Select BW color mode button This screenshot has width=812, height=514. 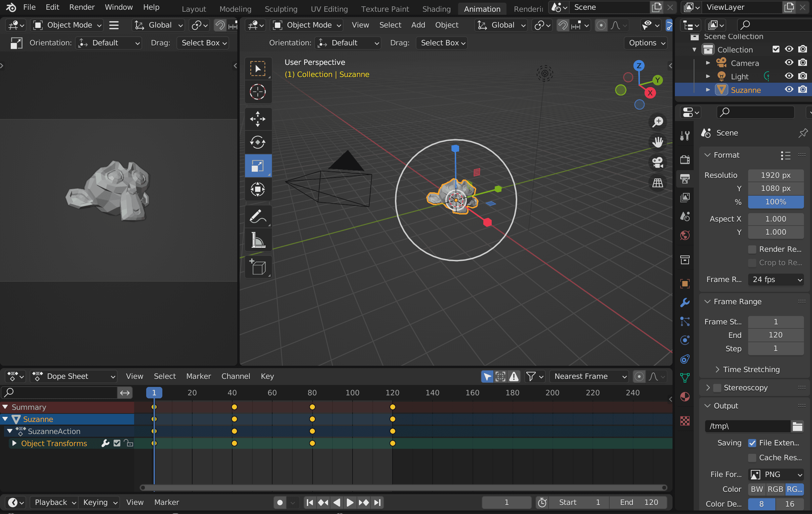[x=757, y=489]
